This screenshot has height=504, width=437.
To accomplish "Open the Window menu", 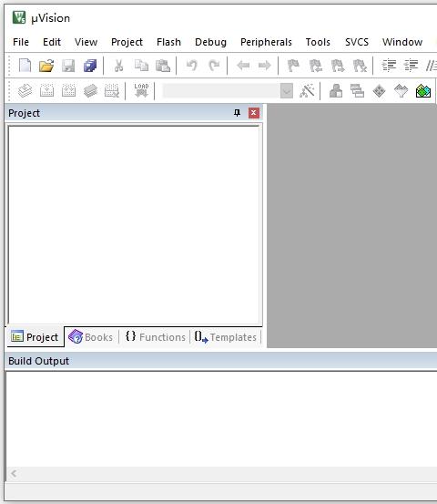I will (402, 42).
